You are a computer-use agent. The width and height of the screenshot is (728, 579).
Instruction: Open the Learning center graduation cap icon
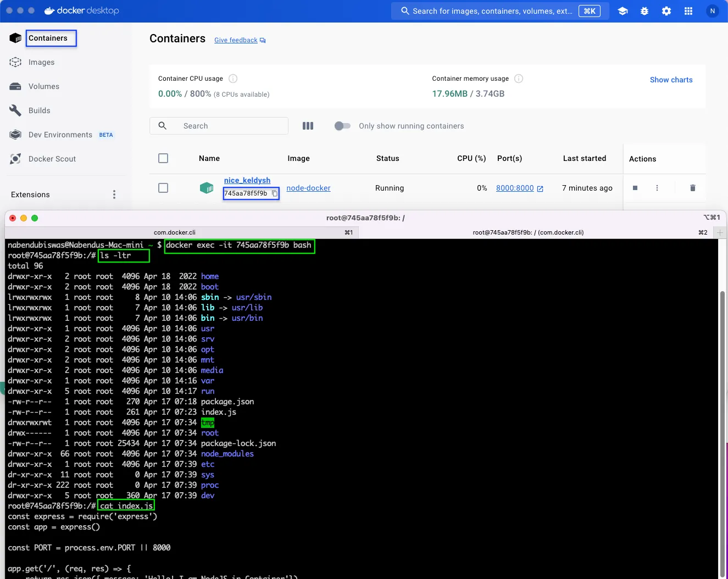click(623, 11)
